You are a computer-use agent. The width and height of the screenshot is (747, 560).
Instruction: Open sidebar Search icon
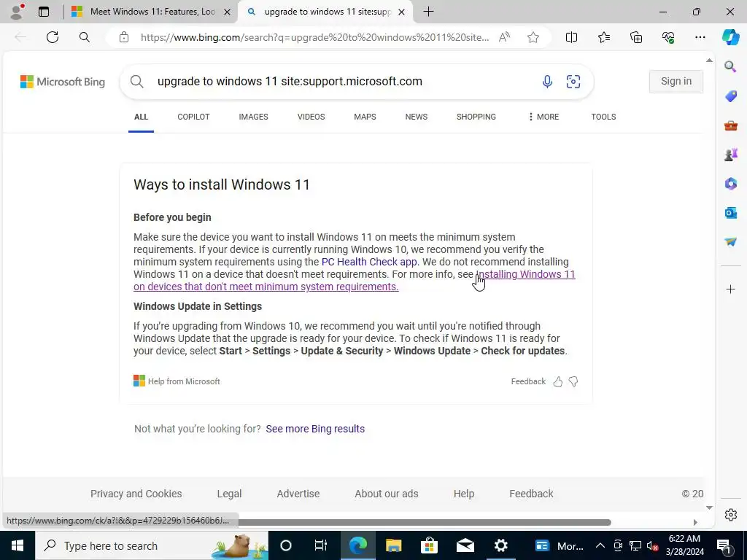pos(730,66)
